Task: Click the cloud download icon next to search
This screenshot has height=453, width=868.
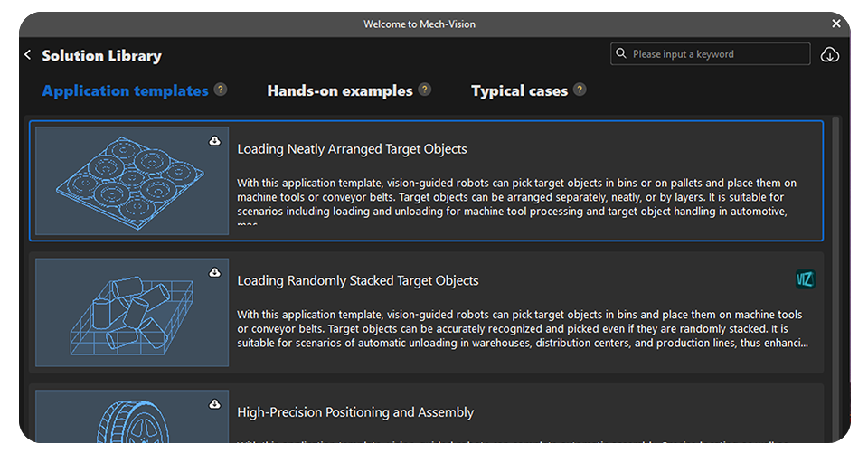Action: (829, 55)
